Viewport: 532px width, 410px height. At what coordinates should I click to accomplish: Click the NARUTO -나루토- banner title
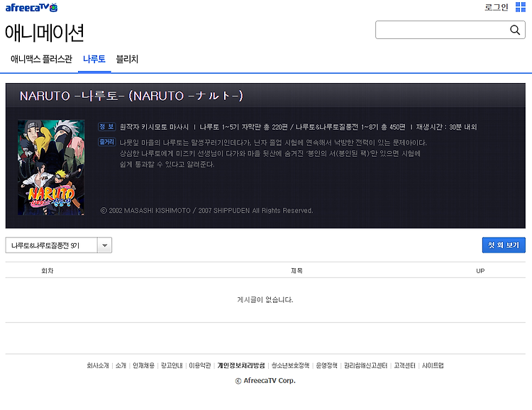click(131, 96)
